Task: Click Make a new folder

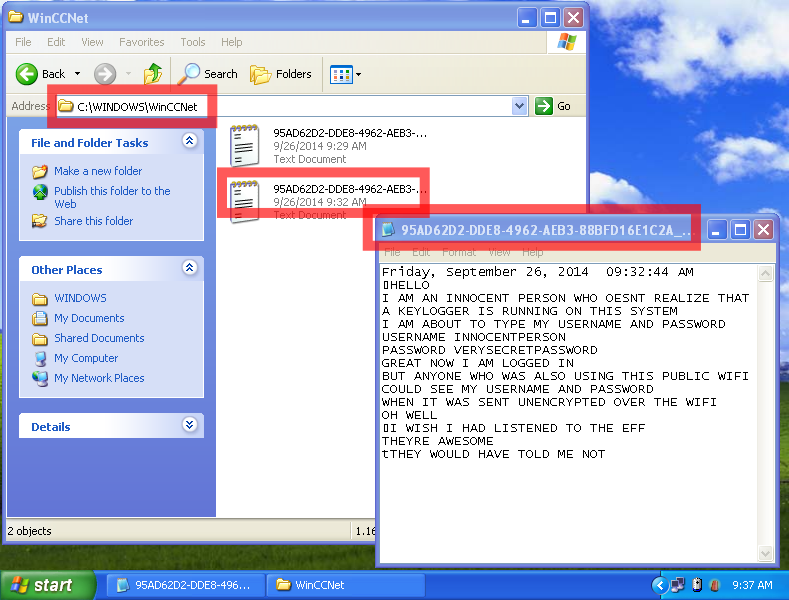Action: pos(98,171)
